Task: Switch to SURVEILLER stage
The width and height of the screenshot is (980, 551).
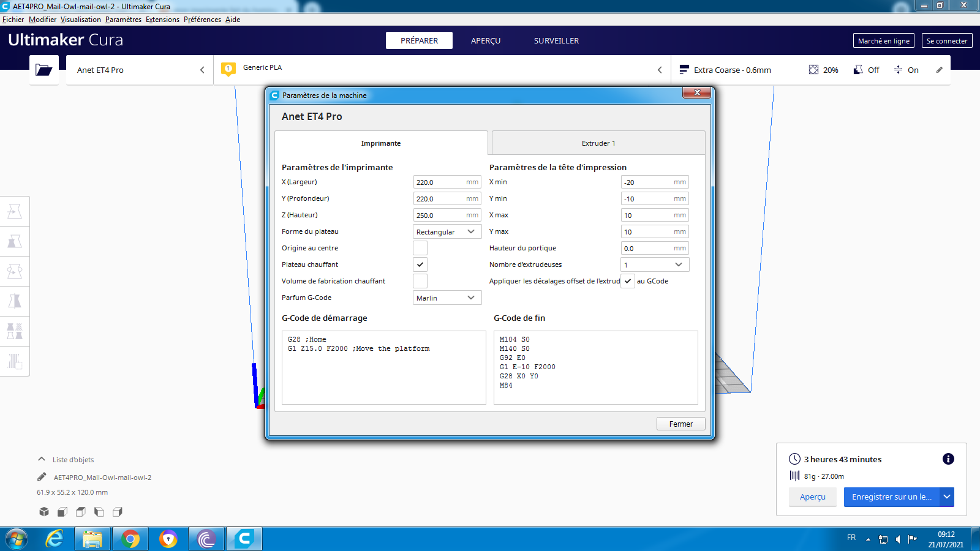Action: click(556, 40)
